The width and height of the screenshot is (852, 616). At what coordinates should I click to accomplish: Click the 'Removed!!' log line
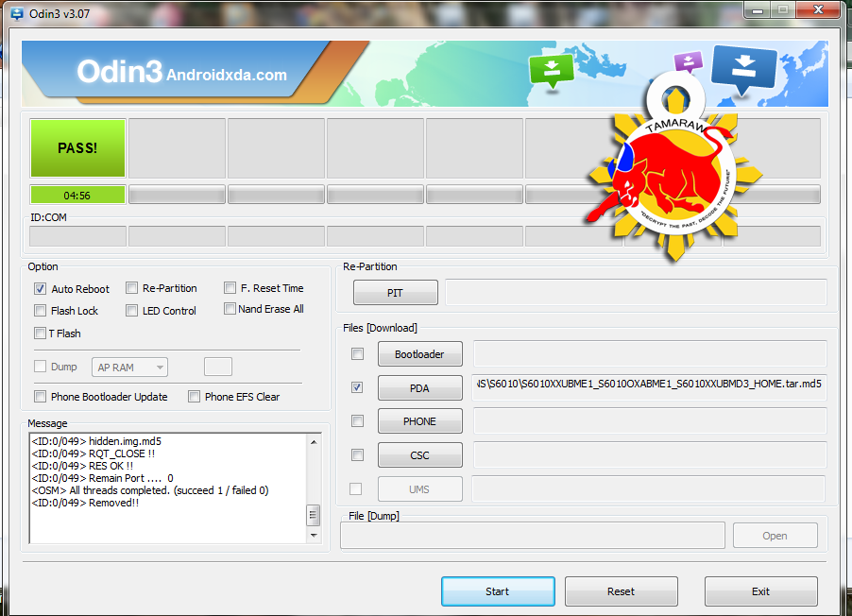(85, 503)
